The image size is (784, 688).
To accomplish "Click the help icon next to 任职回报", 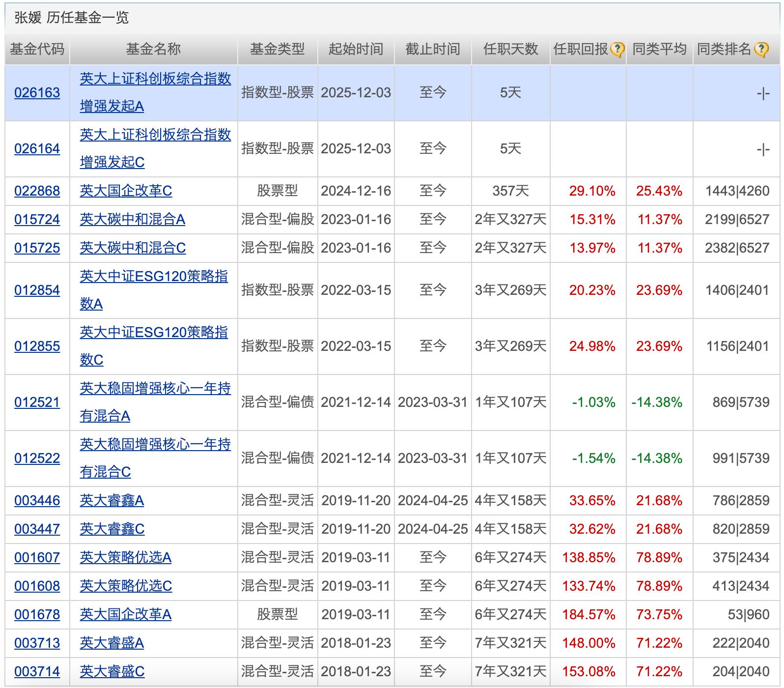I will click(617, 49).
